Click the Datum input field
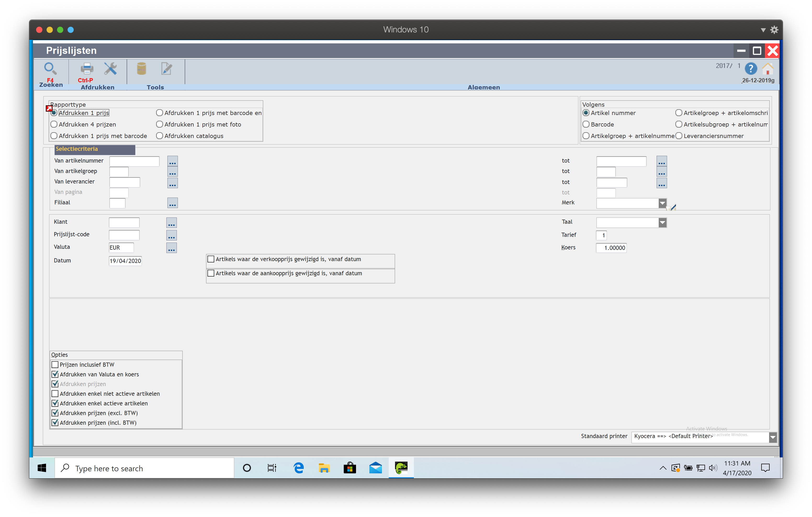Viewport: 812px width, 517px height. coord(125,261)
